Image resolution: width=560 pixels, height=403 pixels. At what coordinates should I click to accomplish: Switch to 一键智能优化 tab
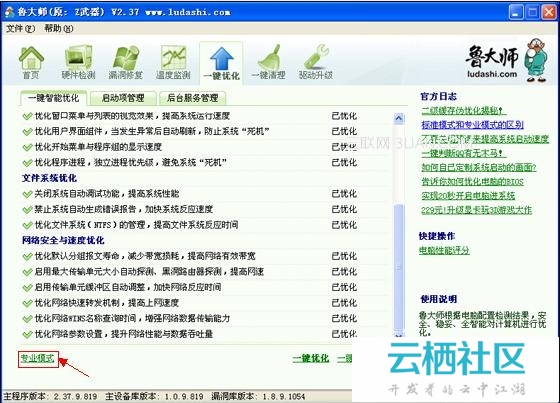[x=54, y=98]
